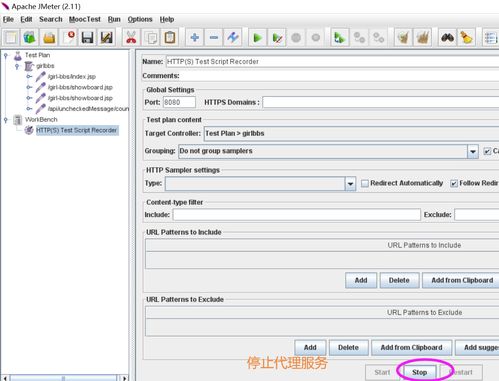The height and width of the screenshot is (381, 499).
Task: Click the grey Shutdown test icon
Action: coord(315,37)
